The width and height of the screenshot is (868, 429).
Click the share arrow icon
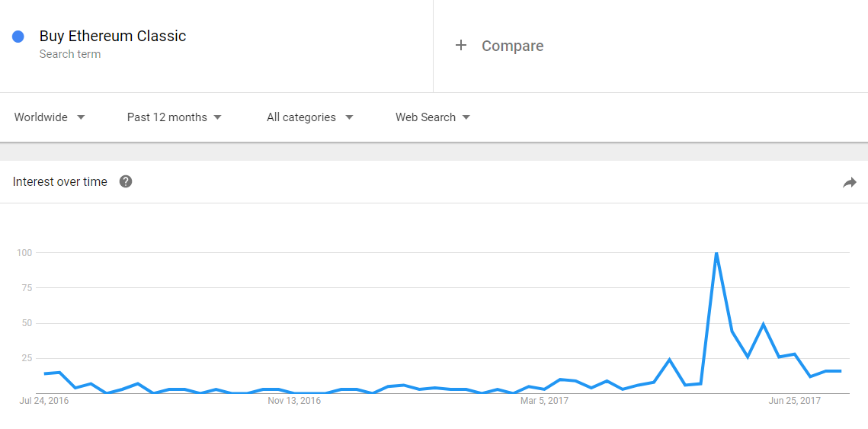click(849, 183)
